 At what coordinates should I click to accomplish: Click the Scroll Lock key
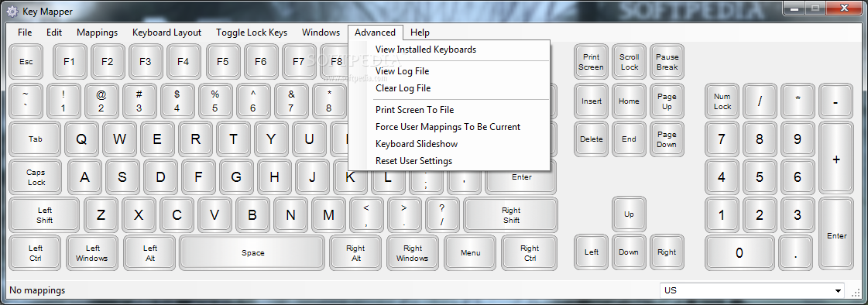(629, 62)
